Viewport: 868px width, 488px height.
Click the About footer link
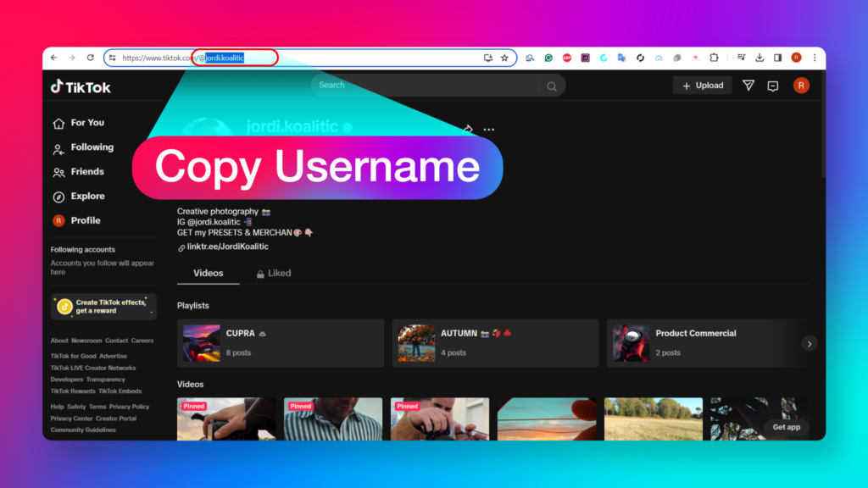tap(59, 341)
